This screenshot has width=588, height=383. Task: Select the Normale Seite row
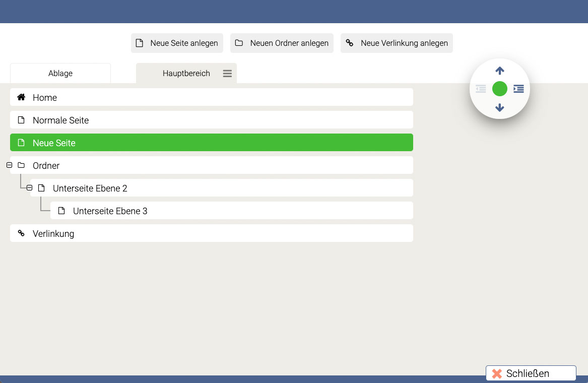coord(212,120)
